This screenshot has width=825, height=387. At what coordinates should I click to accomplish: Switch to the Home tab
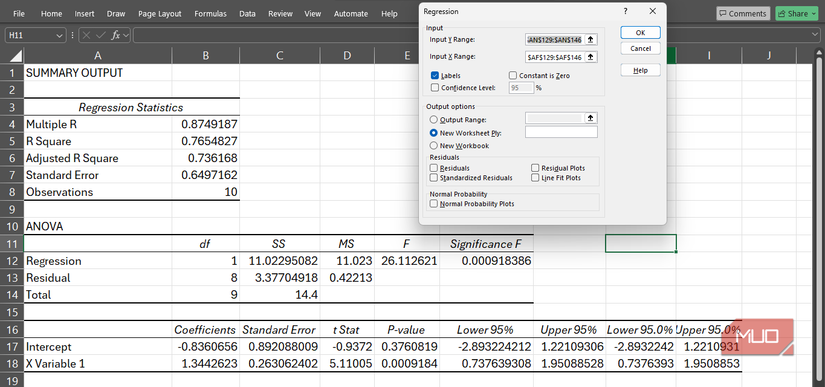tap(51, 14)
